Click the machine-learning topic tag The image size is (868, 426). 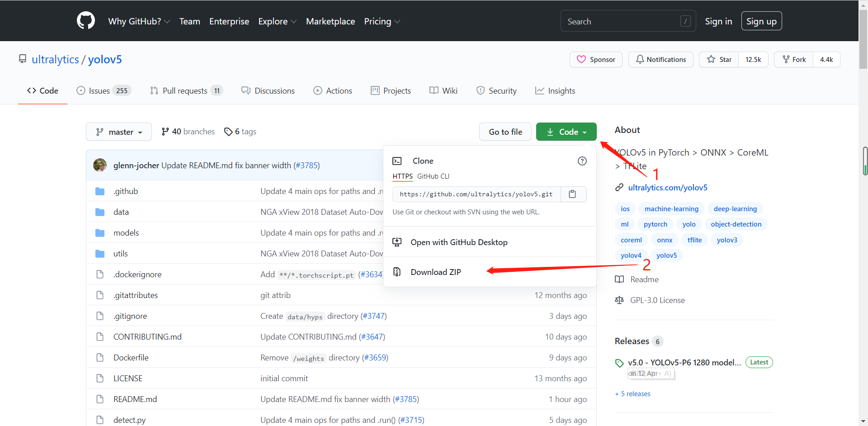(671, 209)
